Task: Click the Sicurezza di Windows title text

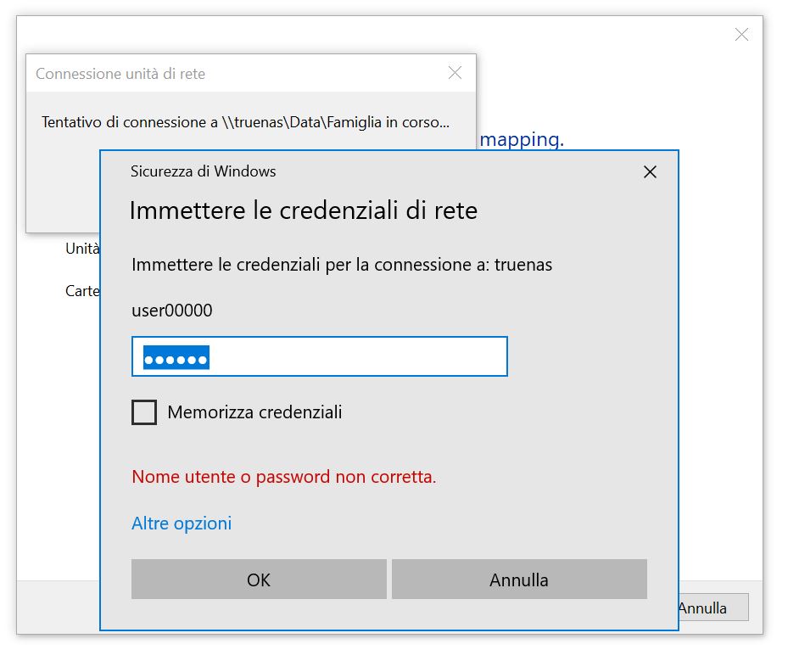Action: tap(203, 171)
